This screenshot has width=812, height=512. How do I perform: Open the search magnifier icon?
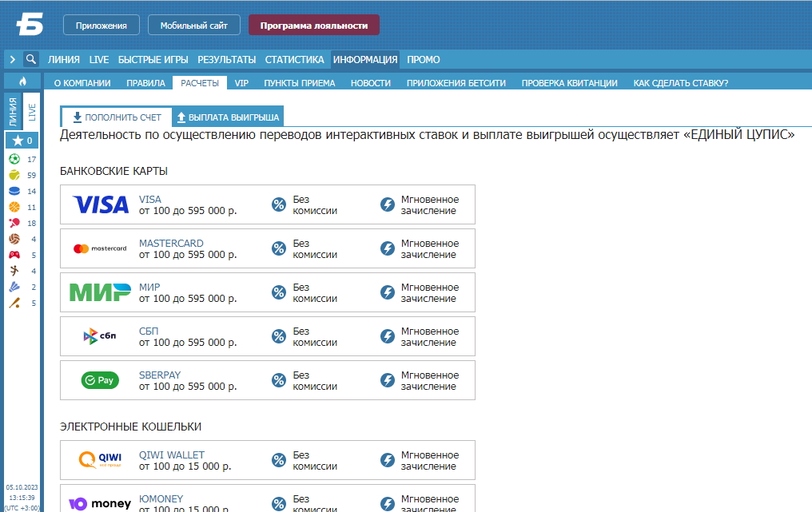click(31, 59)
